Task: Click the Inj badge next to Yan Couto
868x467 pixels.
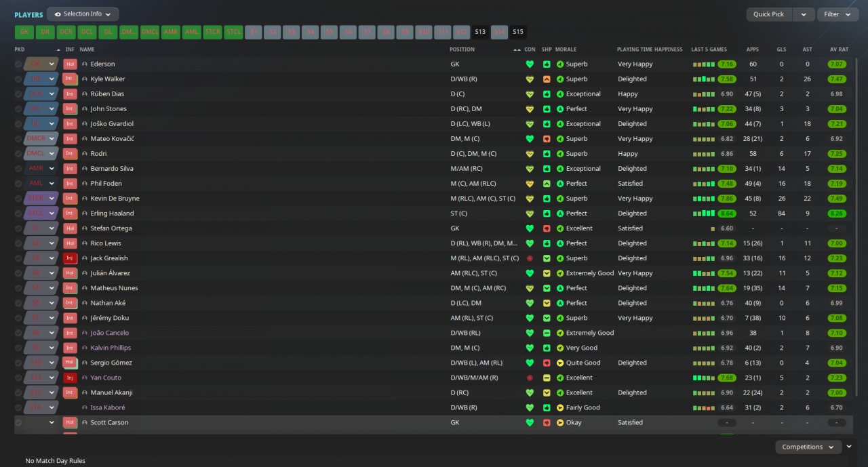Action: click(x=70, y=378)
